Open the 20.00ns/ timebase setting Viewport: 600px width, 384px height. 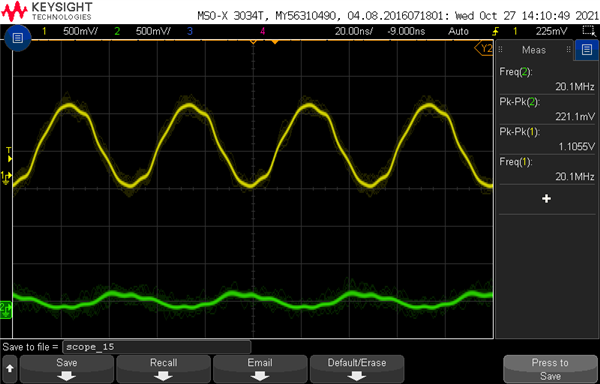(354, 31)
